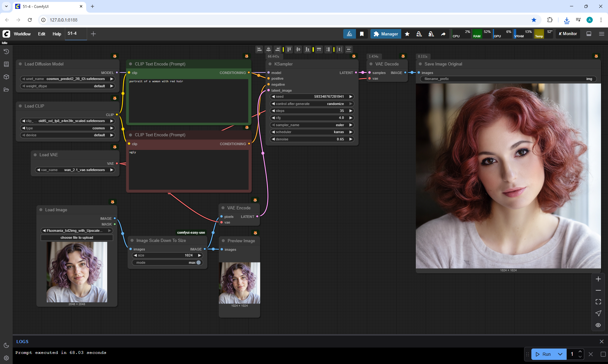Image resolution: width=608 pixels, height=364 pixels.
Task: Click the share arrow icon
Action: 443,34
